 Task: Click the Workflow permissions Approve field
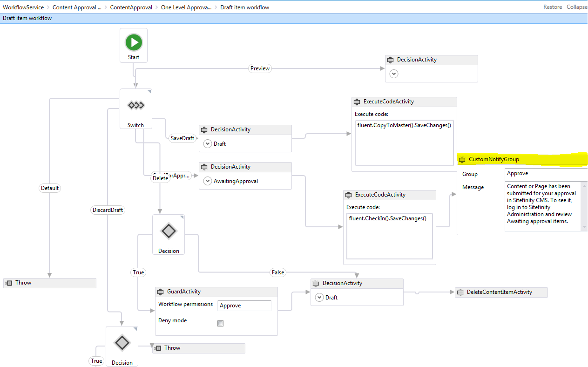[x=244, y=306]
